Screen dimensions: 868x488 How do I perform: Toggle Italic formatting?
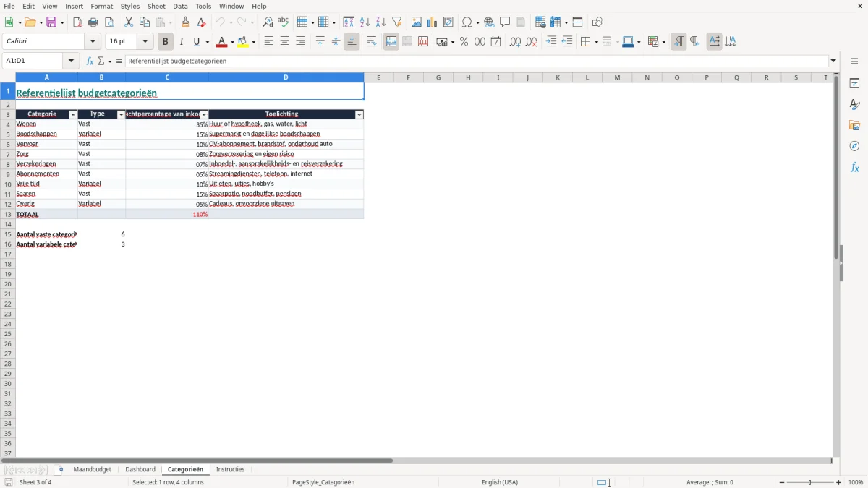tap(182, 42)
